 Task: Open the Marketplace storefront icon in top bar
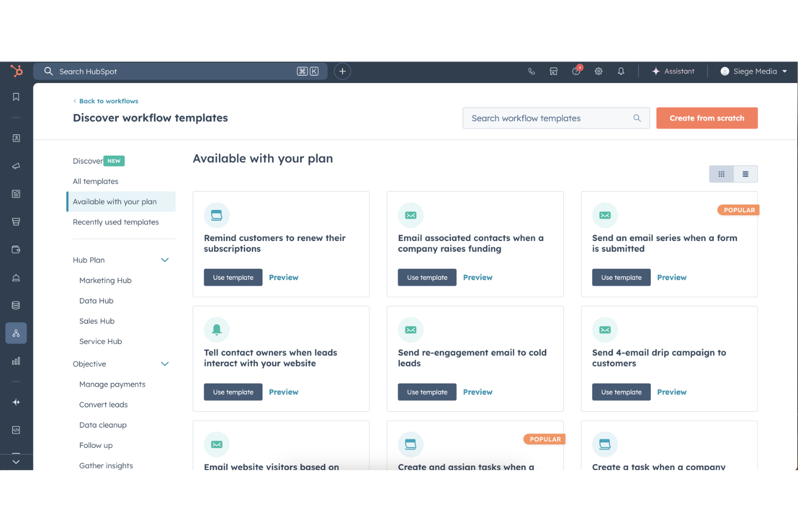pos(553,71)
